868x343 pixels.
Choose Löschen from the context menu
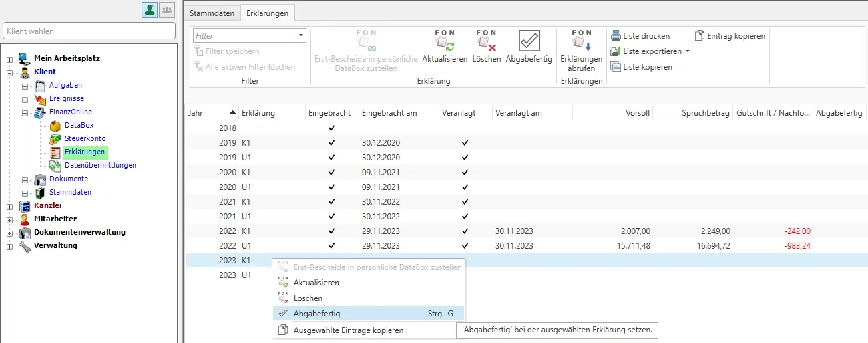[x=369, y=298]
